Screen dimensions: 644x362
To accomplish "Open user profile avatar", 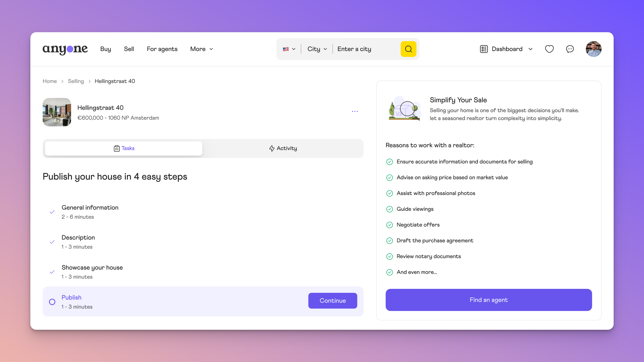I will (x=593, y=49).
